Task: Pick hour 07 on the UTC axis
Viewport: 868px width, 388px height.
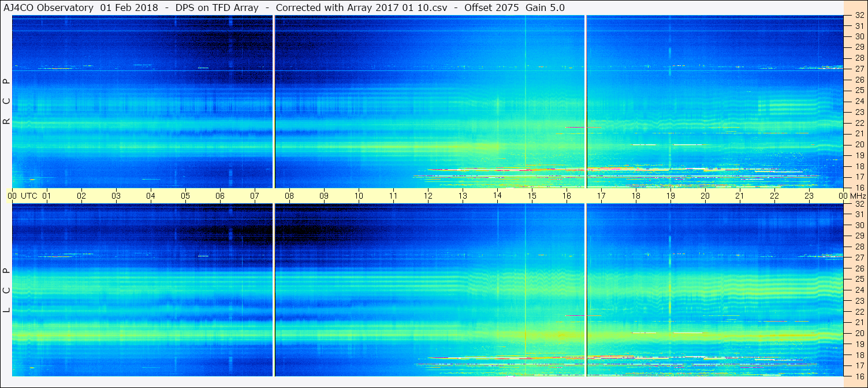Action: 255,196
